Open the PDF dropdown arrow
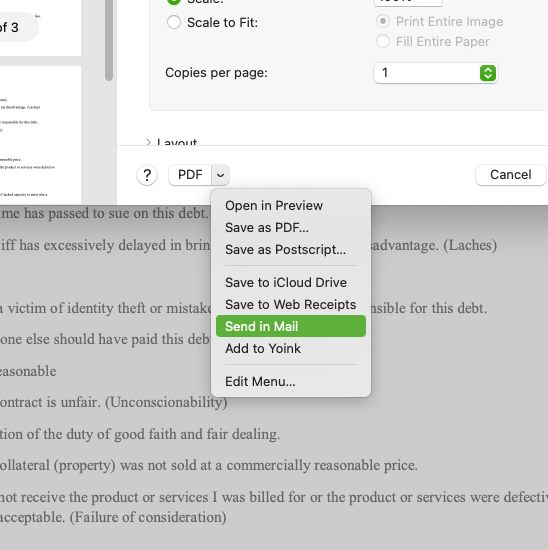 (220, 175)
